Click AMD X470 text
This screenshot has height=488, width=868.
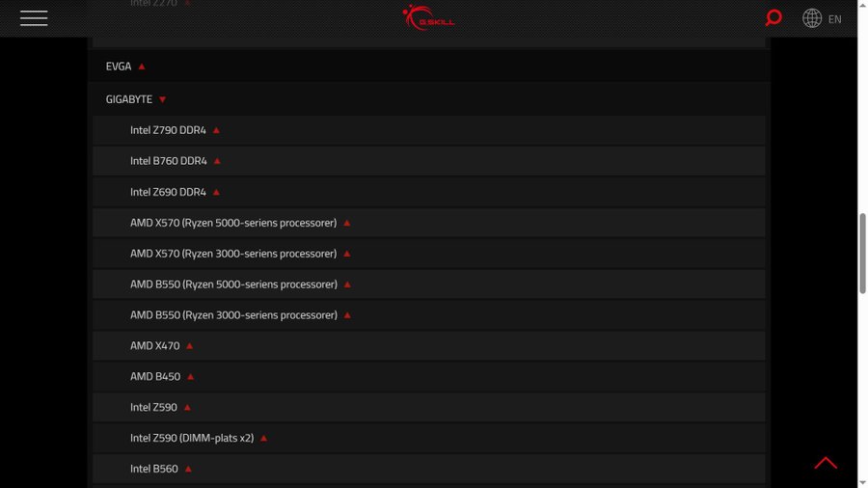155,346
